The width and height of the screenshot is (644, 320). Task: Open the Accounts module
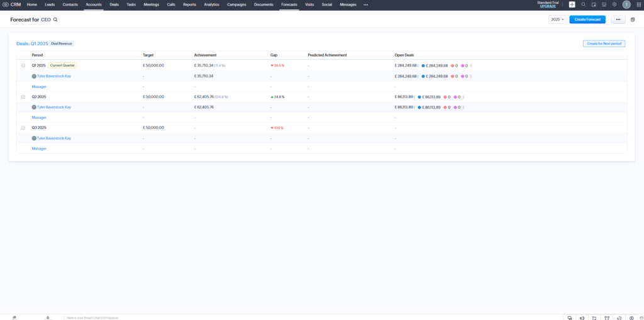pos(94,4)
